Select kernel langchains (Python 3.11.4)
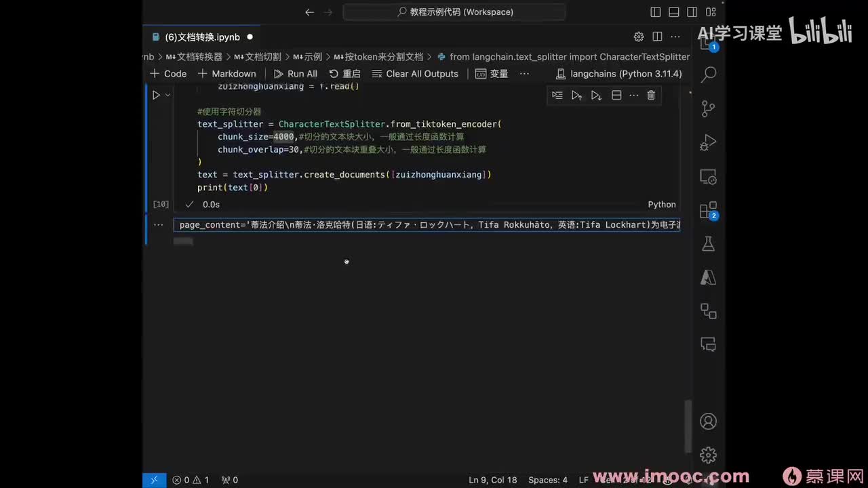Screen dimensions: 868x488 (x=618, y=74)
